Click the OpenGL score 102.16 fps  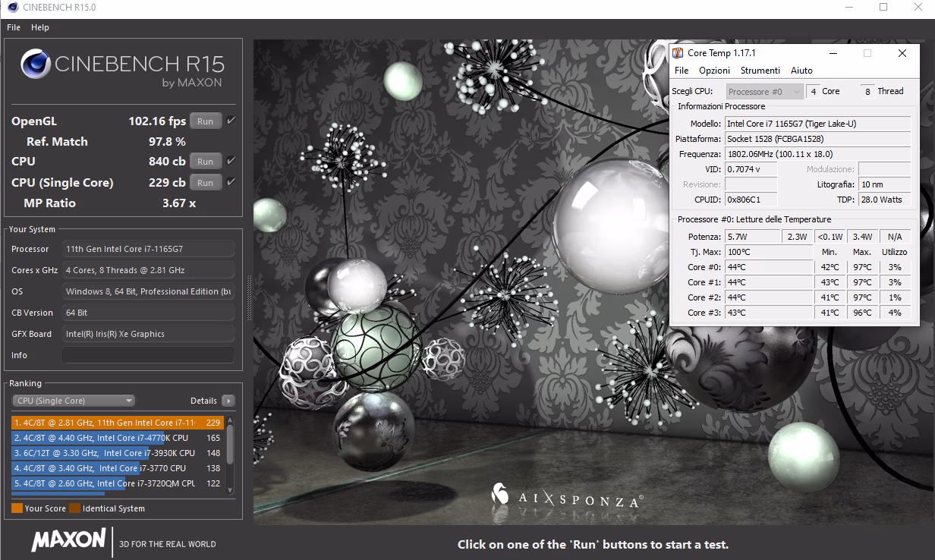point(157,121)
